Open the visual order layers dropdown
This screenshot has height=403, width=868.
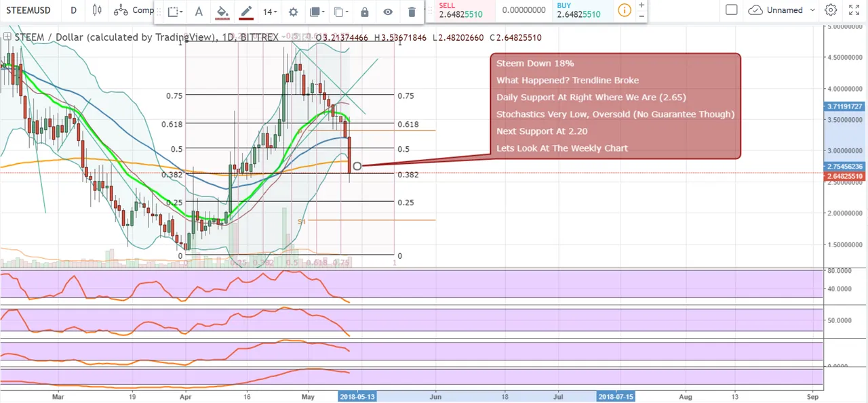coord(316,12)
